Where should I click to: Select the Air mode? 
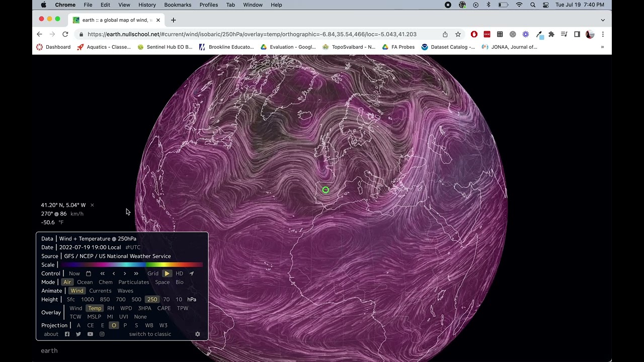(67, 282)
